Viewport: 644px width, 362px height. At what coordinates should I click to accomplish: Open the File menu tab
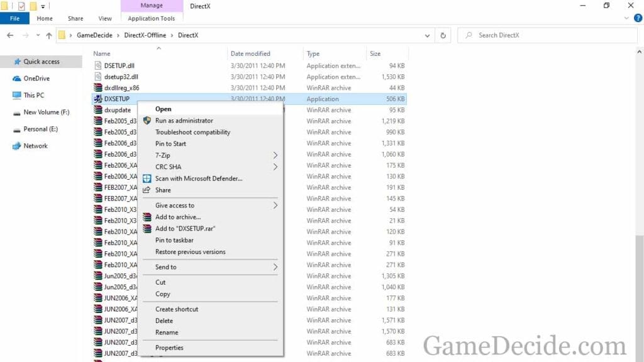point(14,19)
